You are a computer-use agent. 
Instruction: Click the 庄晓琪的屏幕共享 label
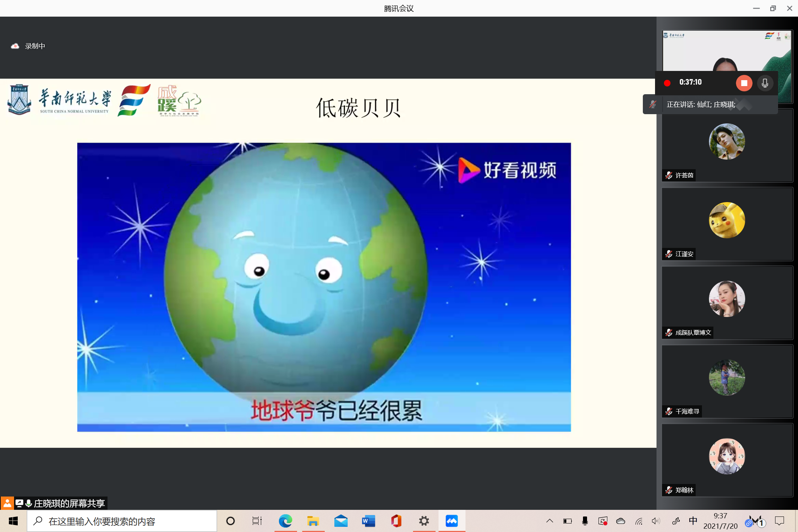click(x=69, y=503)
